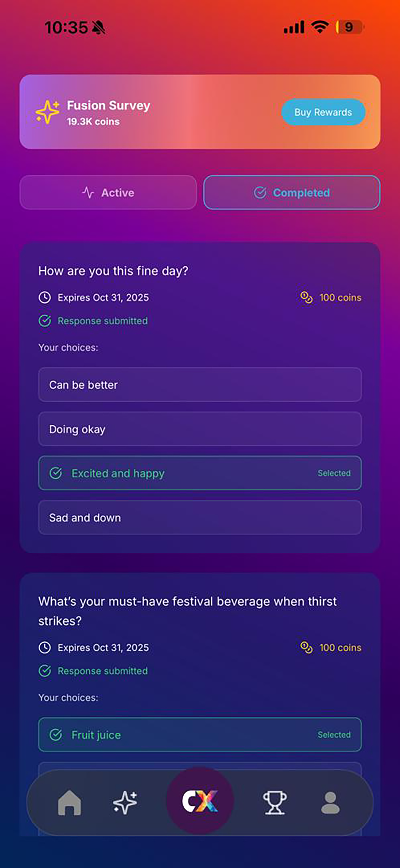
Task: Open the trophy leaderboard icon
Action: [275, 803]
